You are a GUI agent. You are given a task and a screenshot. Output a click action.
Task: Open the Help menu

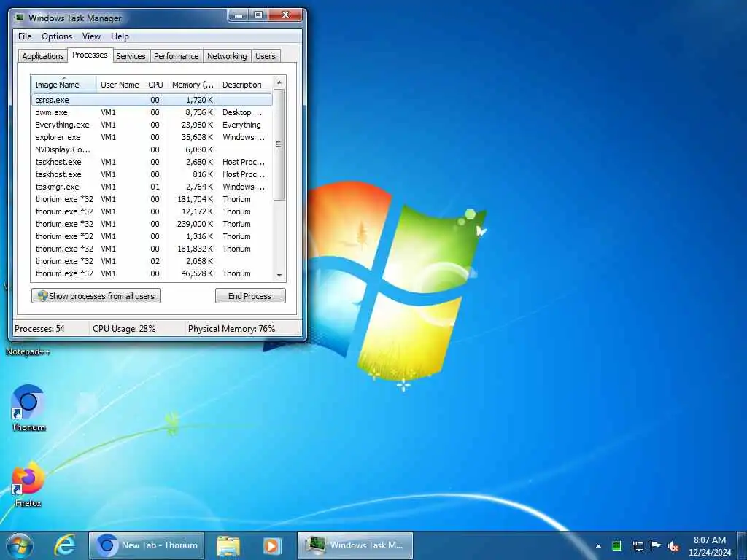[120, 36]
